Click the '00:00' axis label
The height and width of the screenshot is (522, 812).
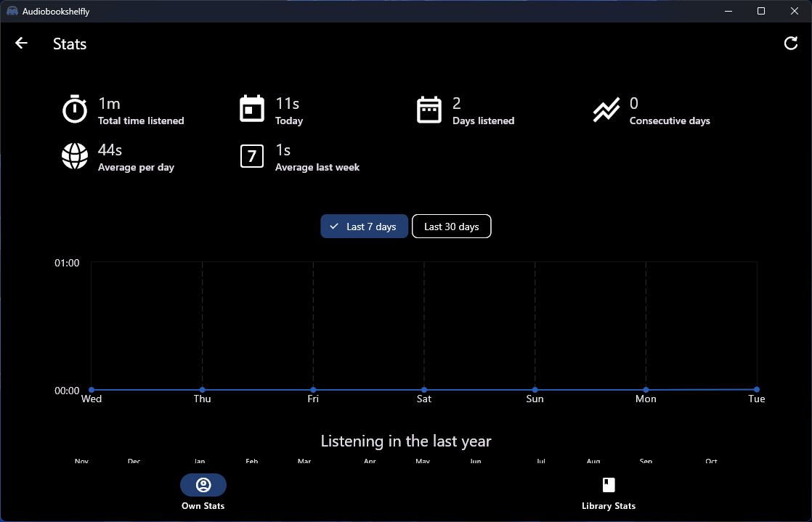pyautogui.click(x=67, y=391)
